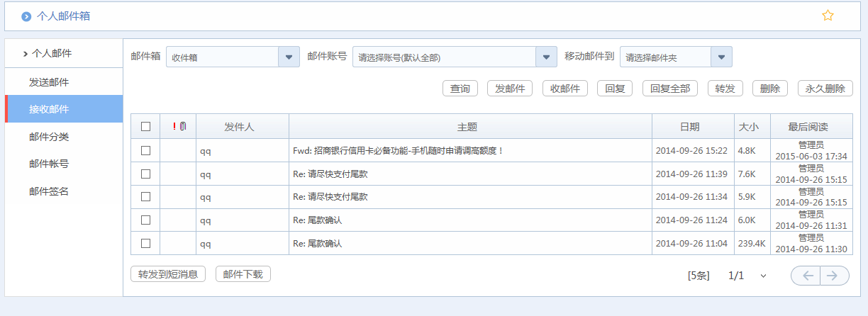Go to the previous page arrow
The width and height of the screenshot is (868, 316).
[x=806, y=276]
